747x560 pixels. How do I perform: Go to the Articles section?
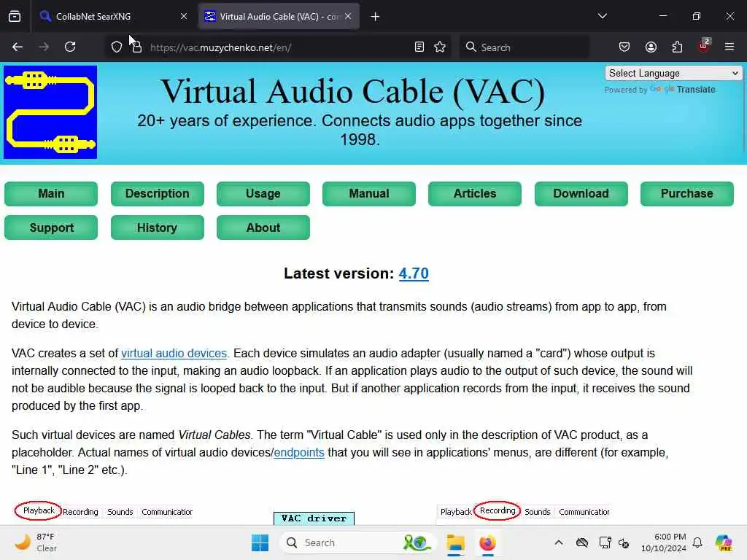474,194
